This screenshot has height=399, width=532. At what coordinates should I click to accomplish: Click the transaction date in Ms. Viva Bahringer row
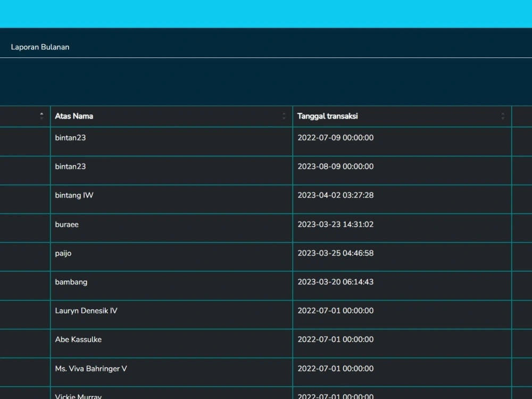336,369
